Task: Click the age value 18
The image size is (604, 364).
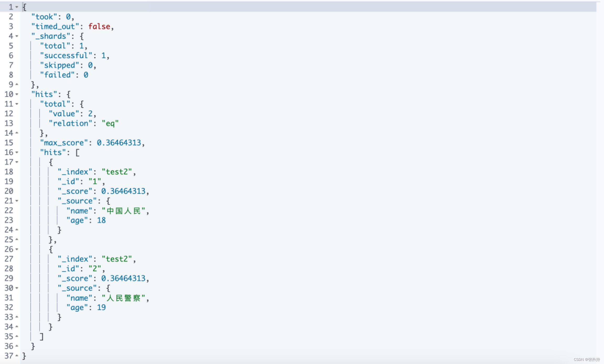Action: point(101,220)
